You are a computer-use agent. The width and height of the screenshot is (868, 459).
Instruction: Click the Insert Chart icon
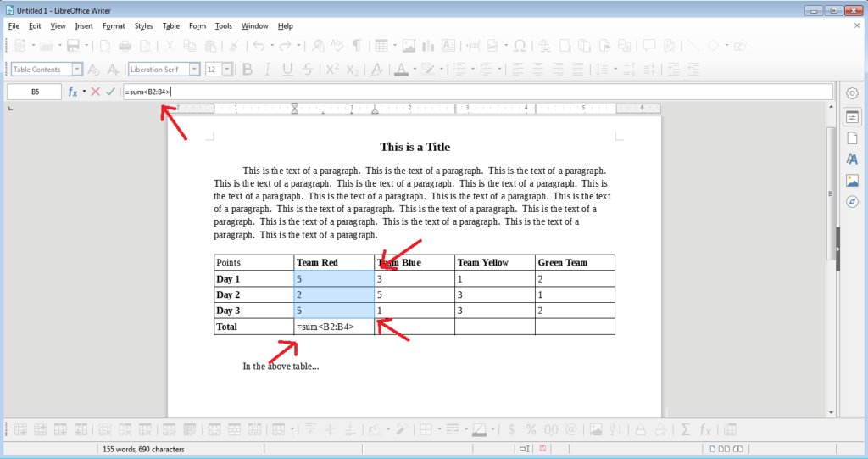click(428, 46)
